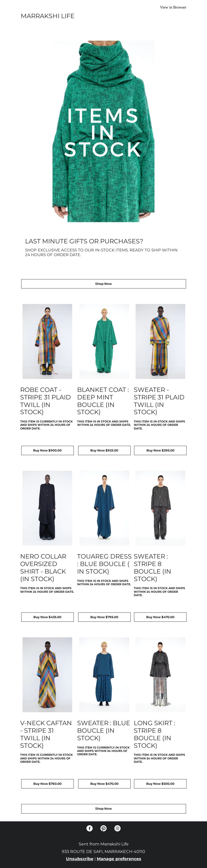Buy the Touareg Dress for $795.00
The width and height of the screenshot is (207, 868).
click(104, 617)
